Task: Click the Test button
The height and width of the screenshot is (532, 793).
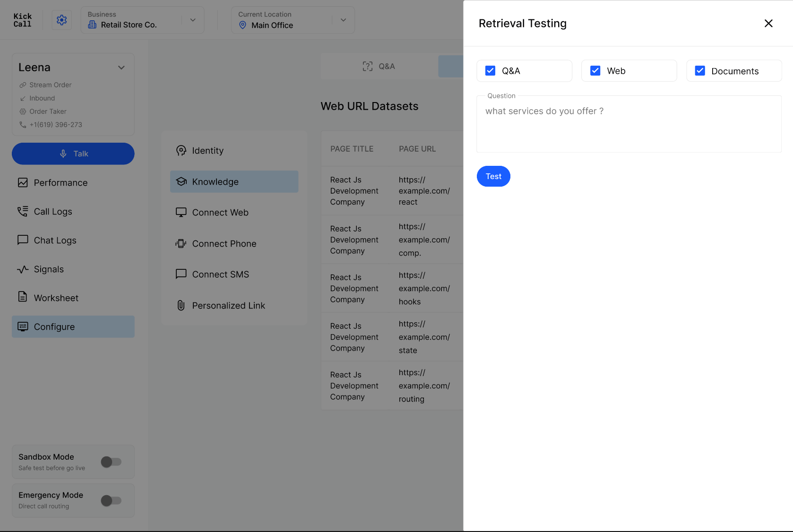Action: click(493, 176)
